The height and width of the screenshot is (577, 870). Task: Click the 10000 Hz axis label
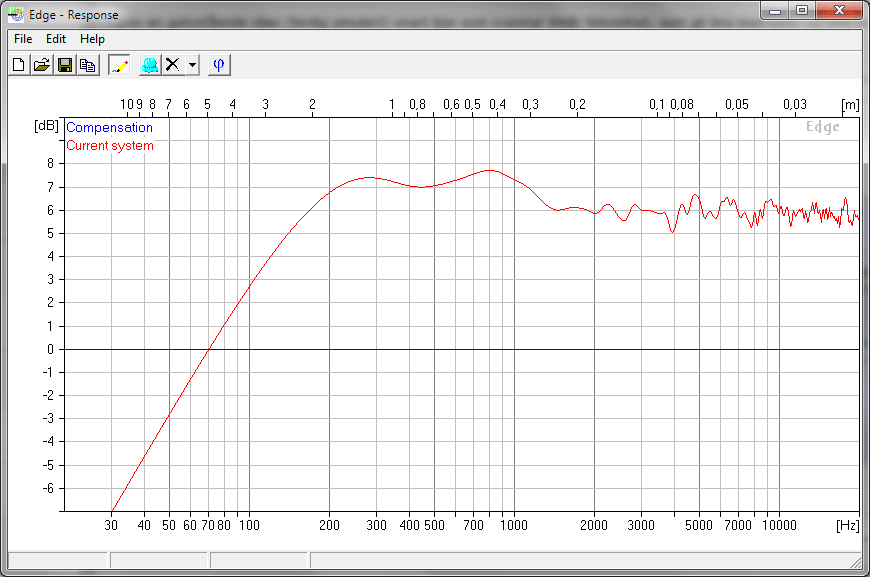[779, 525]
